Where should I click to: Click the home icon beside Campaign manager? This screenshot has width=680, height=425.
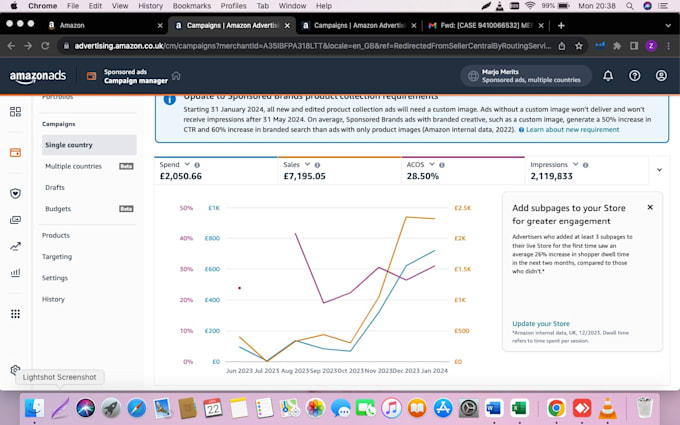[176, 76]
